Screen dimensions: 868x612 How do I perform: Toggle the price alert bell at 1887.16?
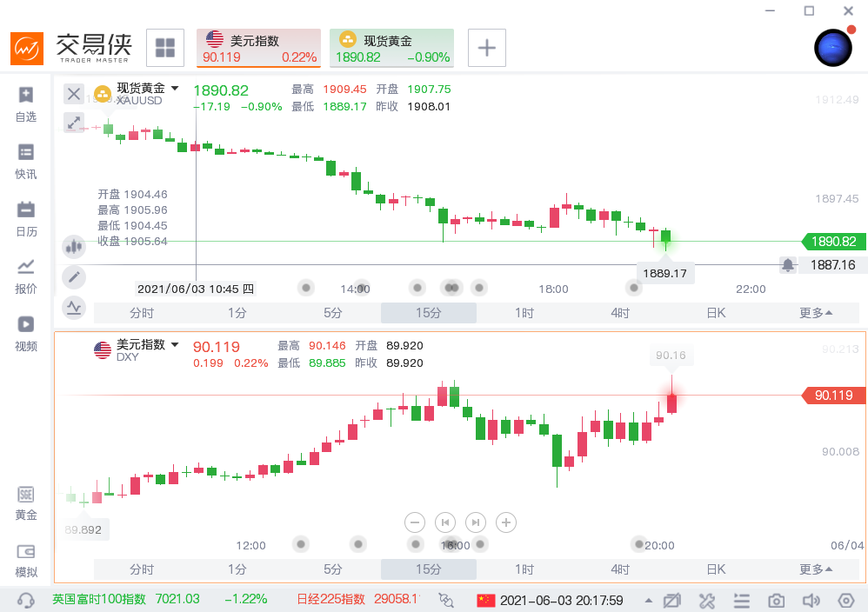[x=787, y=265]
